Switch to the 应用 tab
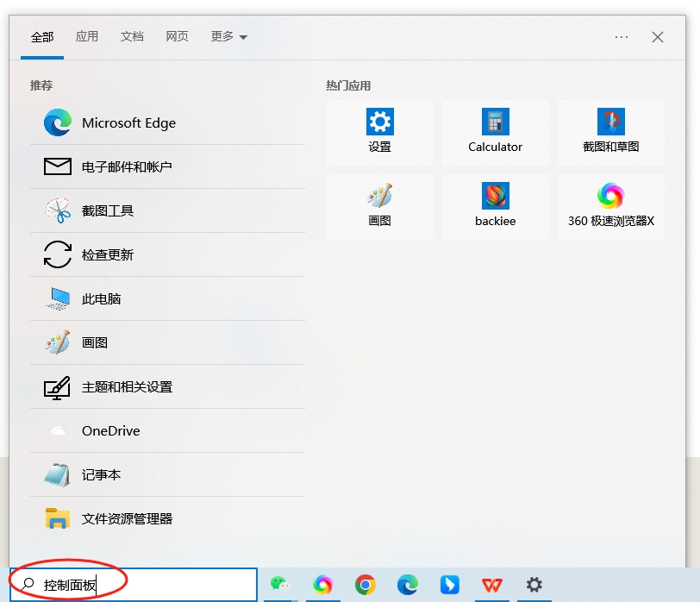This screenshot has width=700, height=602. coord(86,36)
